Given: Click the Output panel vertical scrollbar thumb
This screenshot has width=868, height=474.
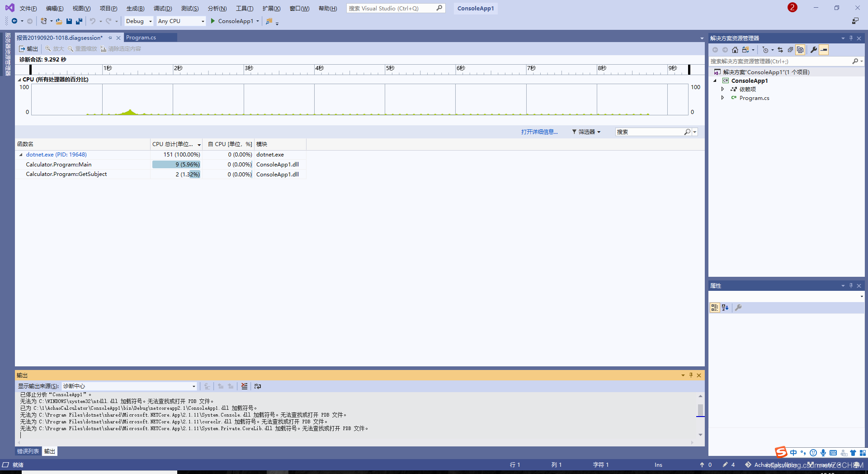Looking at the screenshot, I should click(x=700, y=410).
